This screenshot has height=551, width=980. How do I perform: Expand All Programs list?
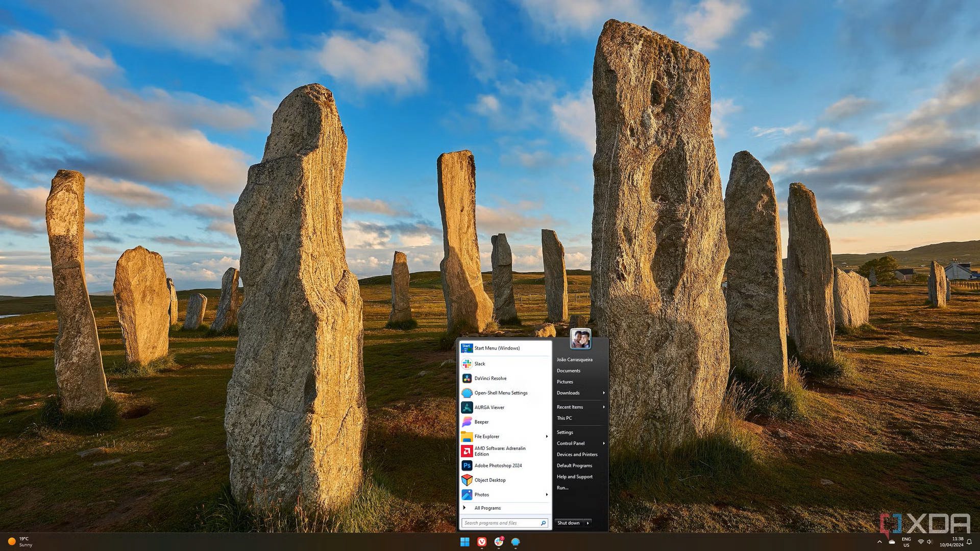(x=487, y=508)
